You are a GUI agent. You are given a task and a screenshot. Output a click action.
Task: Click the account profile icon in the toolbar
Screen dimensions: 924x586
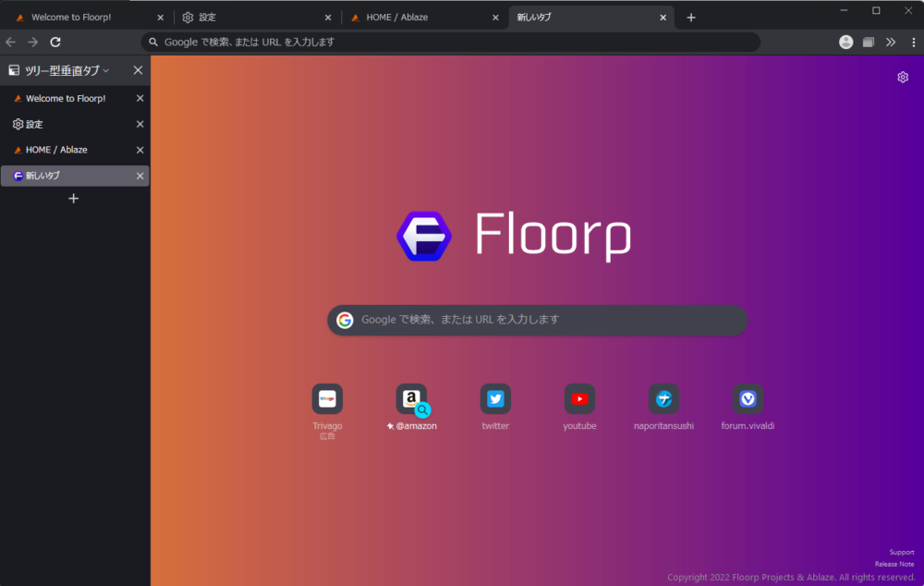click(845, 42)
